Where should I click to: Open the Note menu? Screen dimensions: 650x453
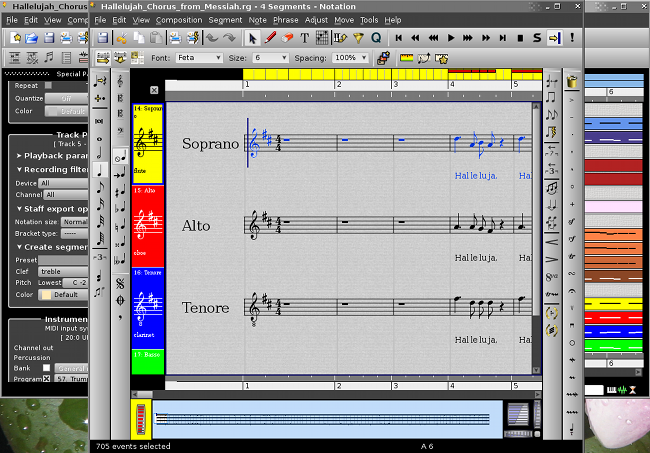click(x=257, y=20)
